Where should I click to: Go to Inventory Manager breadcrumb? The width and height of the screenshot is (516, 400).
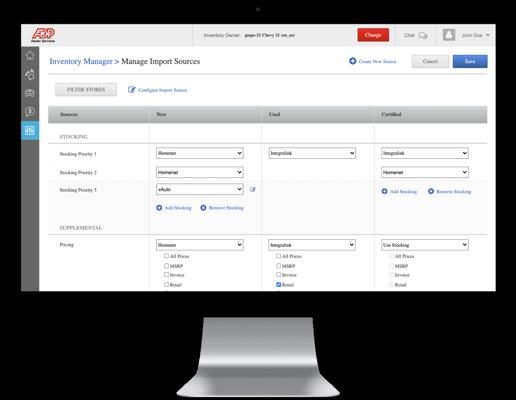click(x=81, y=61)
